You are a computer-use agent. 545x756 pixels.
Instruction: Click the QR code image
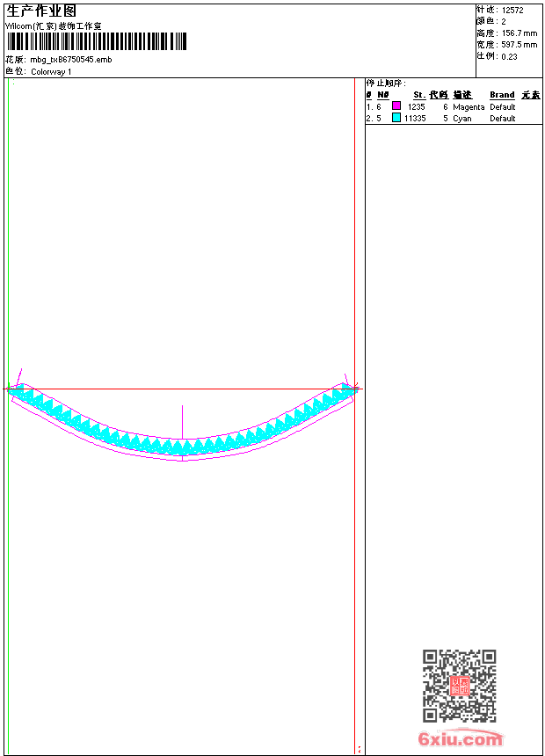[459, 686]
